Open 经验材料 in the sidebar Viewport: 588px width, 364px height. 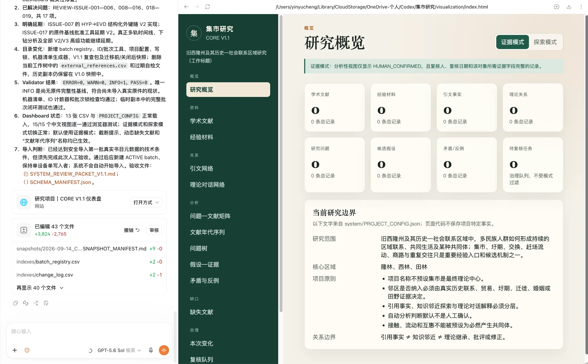228,137
